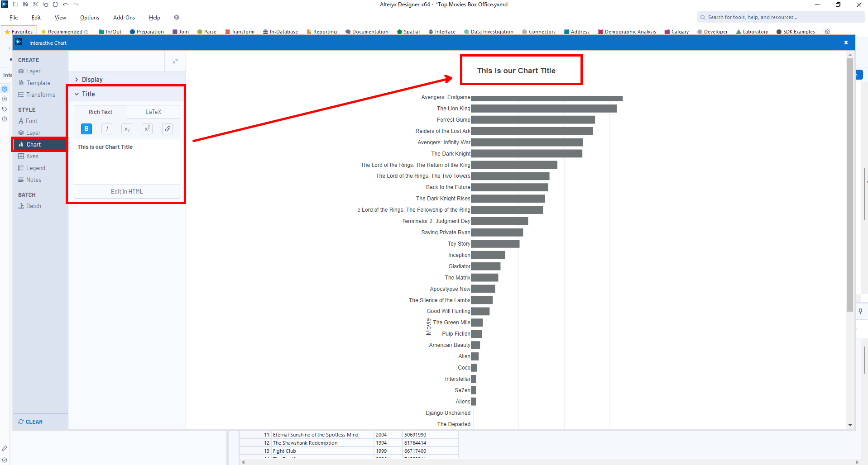Screen dimensions: 868x465
Task: Open Font style settings
Action: point(31,121)
